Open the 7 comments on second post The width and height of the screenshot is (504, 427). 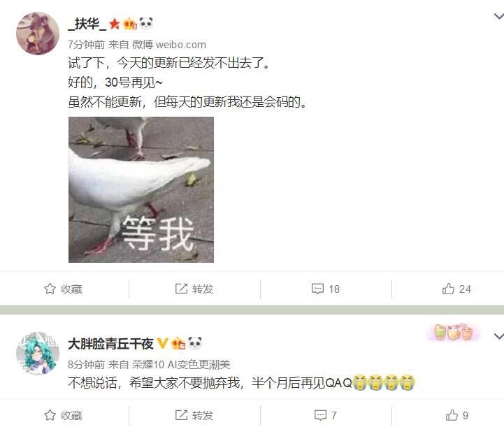[x=326, y=415]
